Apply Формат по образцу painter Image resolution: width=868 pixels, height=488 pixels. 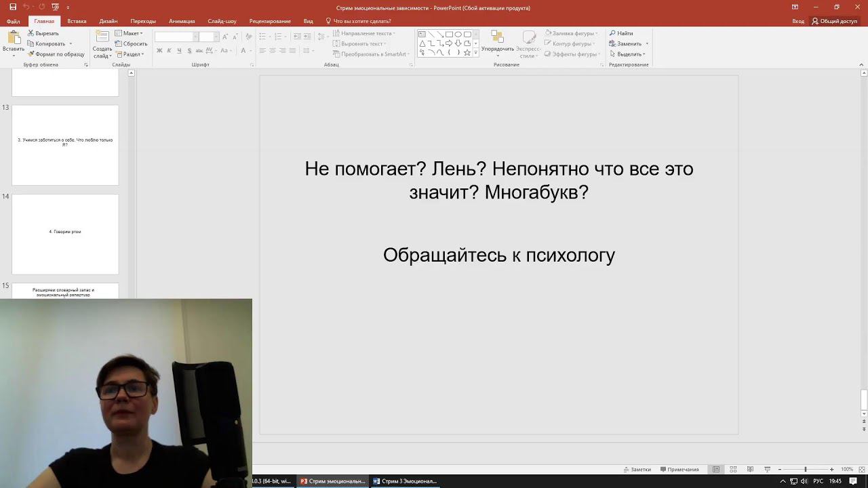[x=56, y=54]
